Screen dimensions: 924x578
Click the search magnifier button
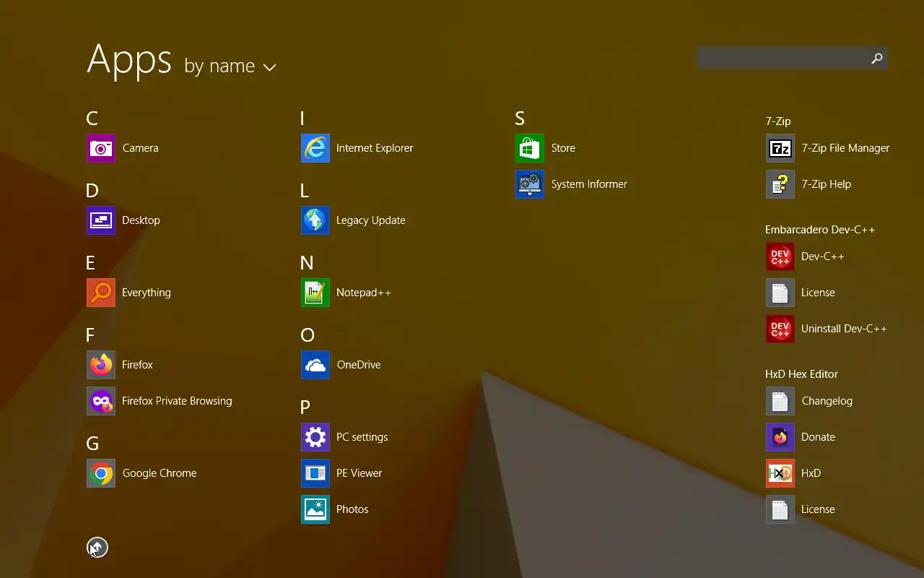click(x=877, y=59)
